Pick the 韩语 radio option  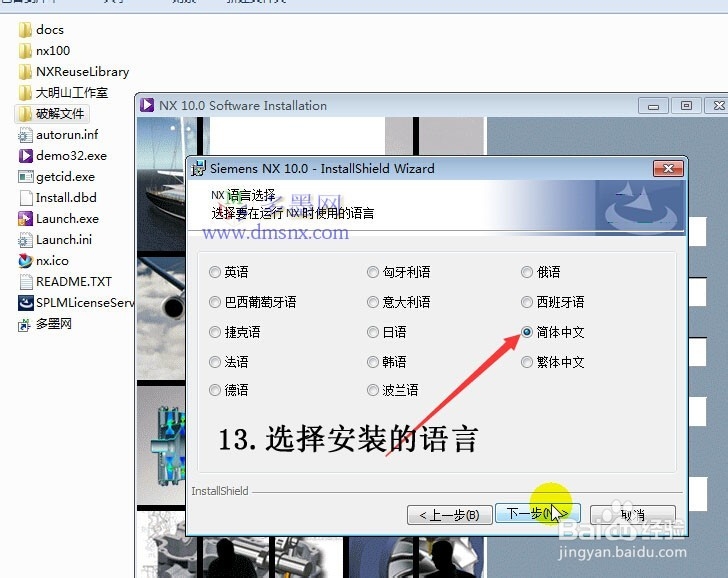pos(373,362)
